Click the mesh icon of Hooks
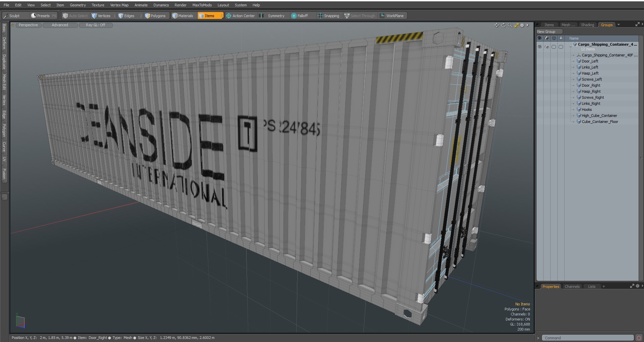Screen dimensions: 644x342 coord(579,110)
